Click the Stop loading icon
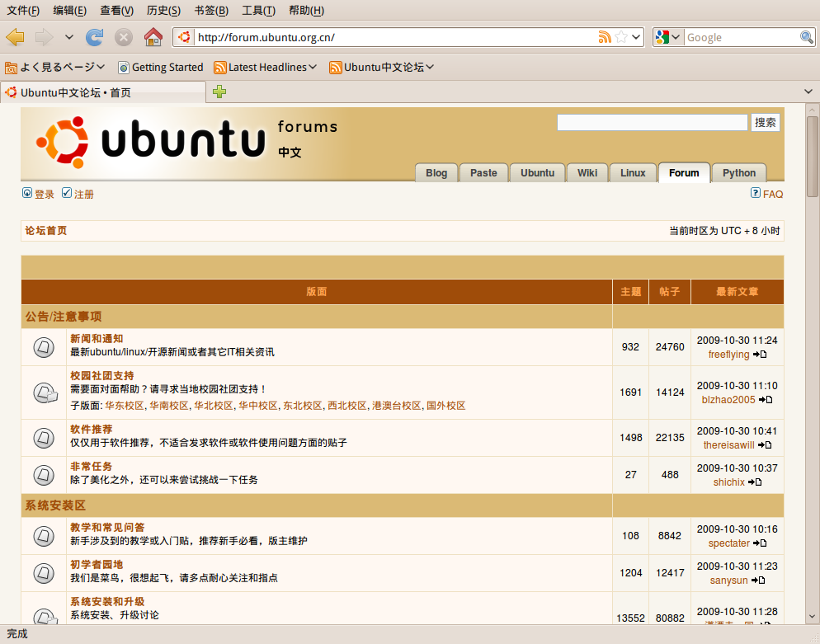The height and width of the screenshot is (644, 820). [124, 37]
